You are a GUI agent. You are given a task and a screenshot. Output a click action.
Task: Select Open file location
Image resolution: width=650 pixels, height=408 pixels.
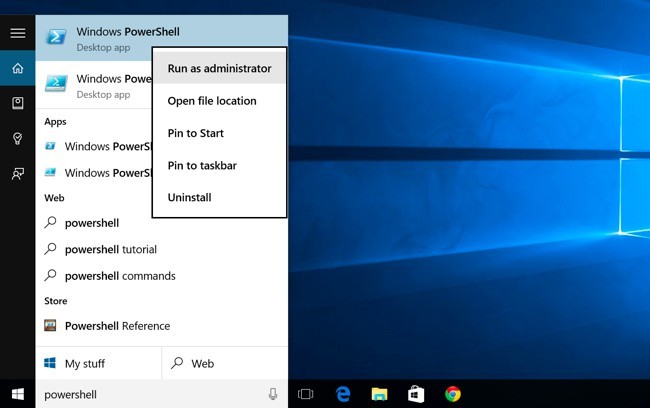[x=212, y=101]
